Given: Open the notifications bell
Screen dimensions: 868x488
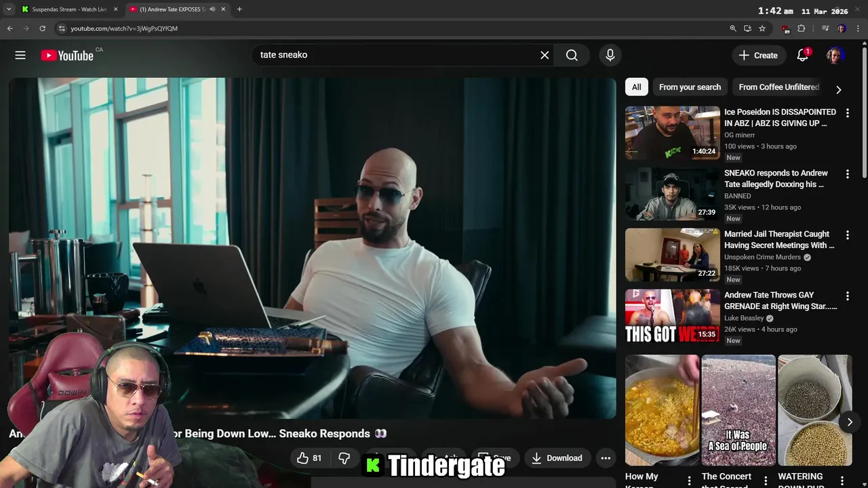Looking at the screenshot, I should 803,56.
